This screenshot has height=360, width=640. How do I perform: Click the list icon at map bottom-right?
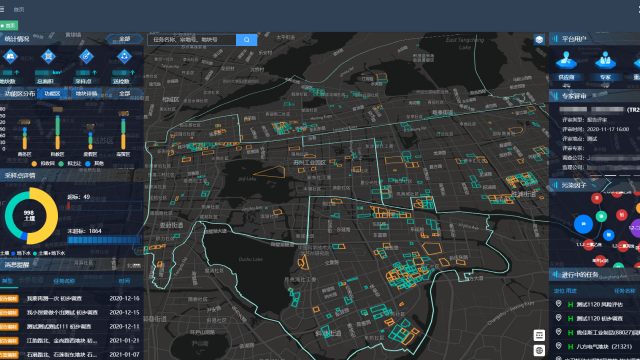(x=539, y=336)
